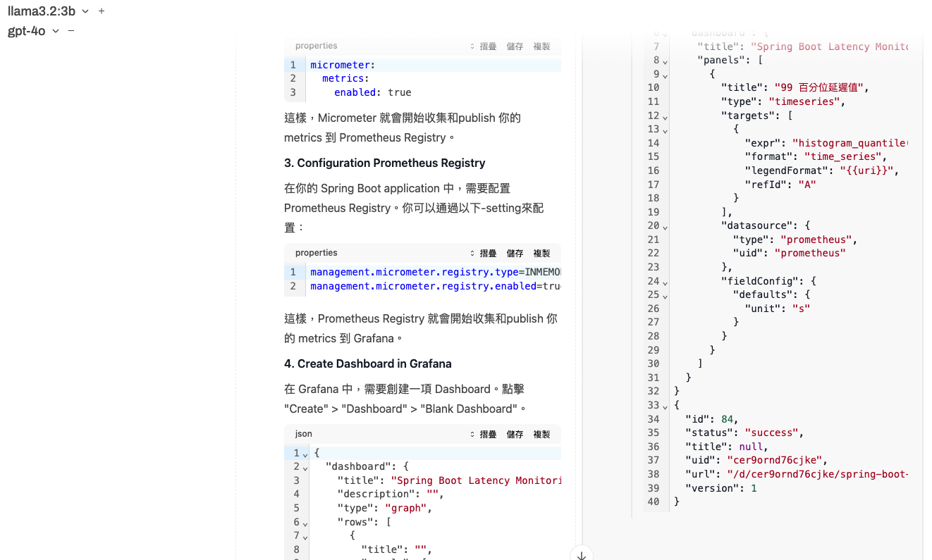Click the minus icon beside gpt-4o
This screenshot has width=932, height=560.
click(71, 31)
